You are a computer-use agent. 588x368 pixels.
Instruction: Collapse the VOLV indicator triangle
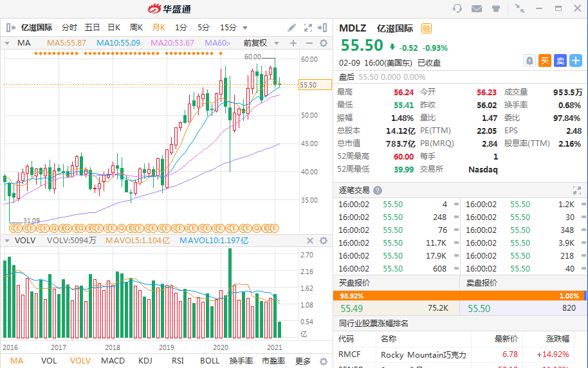point(6,241)
